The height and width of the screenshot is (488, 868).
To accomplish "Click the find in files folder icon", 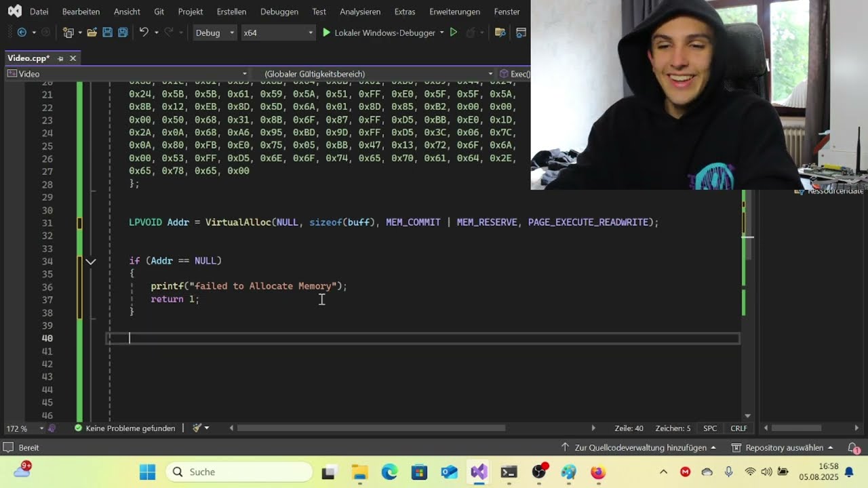I will [x=500, y=33].
